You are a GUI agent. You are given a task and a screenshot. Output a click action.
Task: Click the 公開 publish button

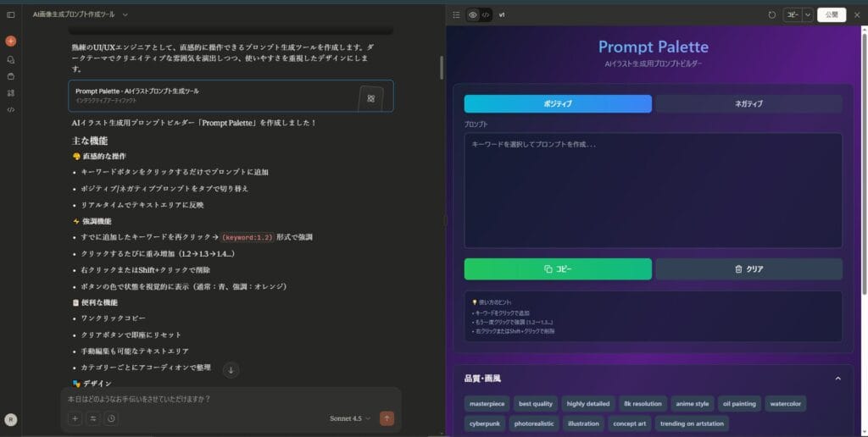(x=832, y=14)
